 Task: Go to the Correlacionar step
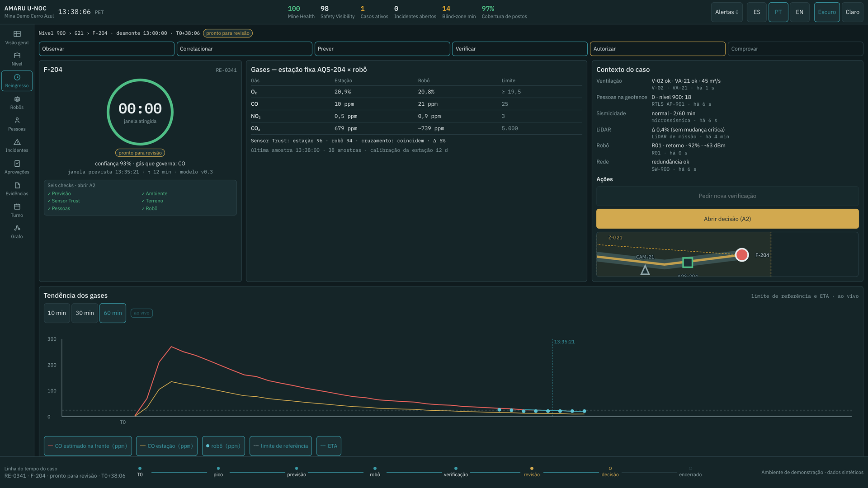[244, 49]
